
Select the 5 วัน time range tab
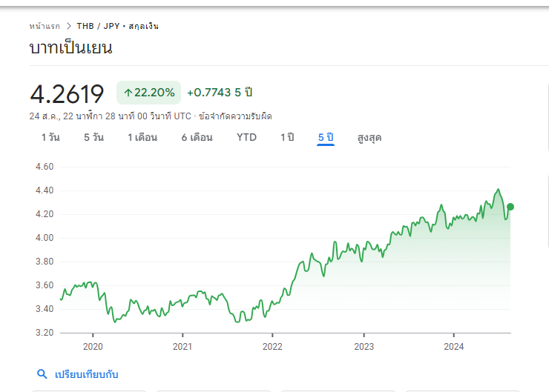(93, 137)
